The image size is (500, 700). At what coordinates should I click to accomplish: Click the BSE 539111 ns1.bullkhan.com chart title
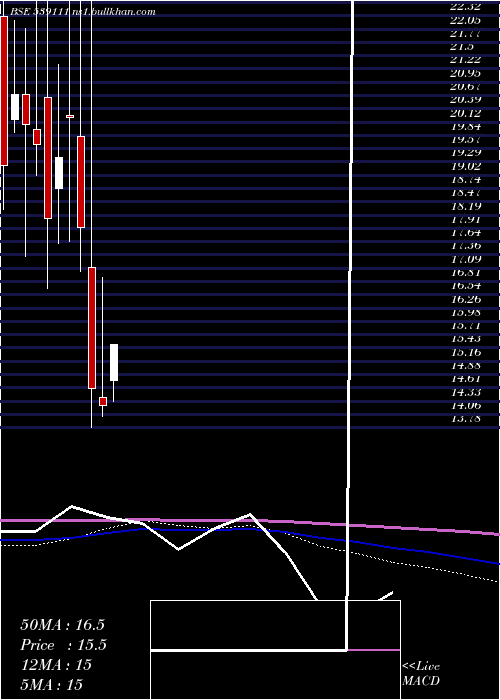[x=83, y=12]
